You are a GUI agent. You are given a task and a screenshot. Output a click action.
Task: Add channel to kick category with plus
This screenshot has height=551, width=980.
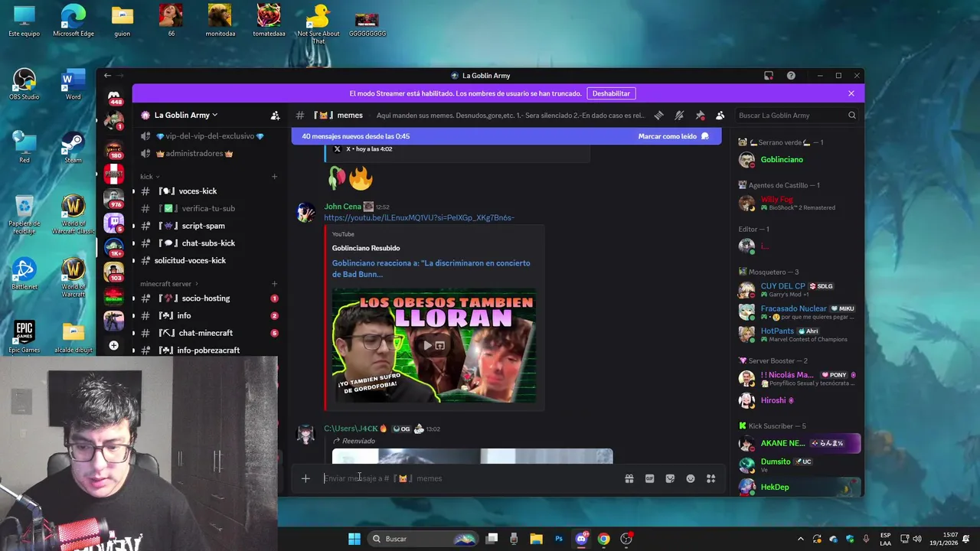[274, 177]
